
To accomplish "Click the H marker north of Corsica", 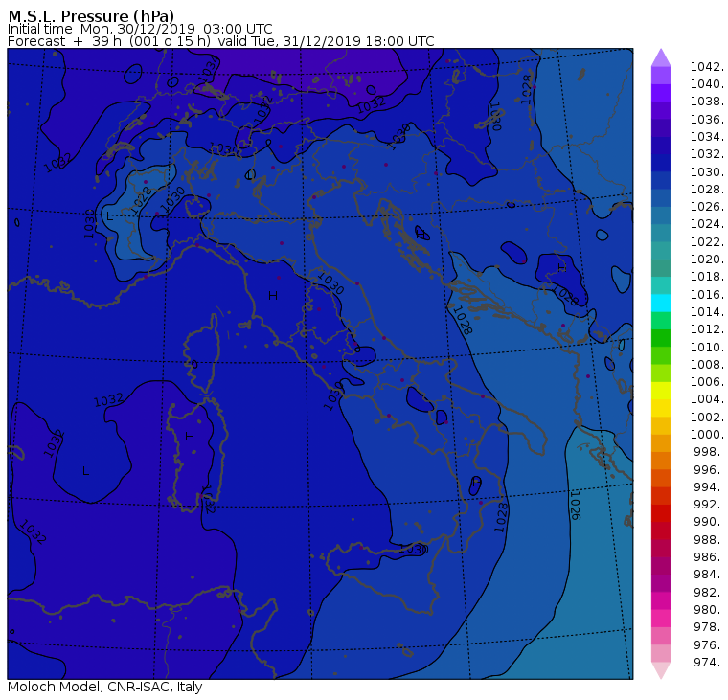I will coord(273,296).
